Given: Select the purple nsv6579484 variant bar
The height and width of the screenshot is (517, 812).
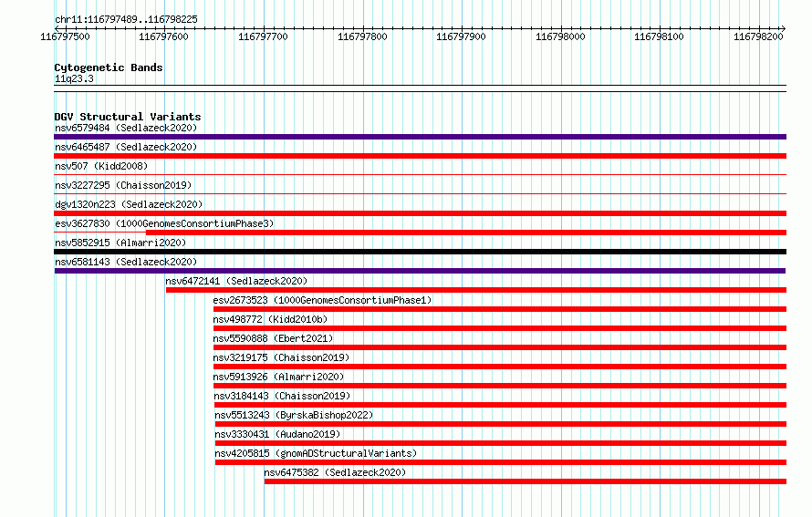Looking at the screenshot, I should [x=420, y=137].
